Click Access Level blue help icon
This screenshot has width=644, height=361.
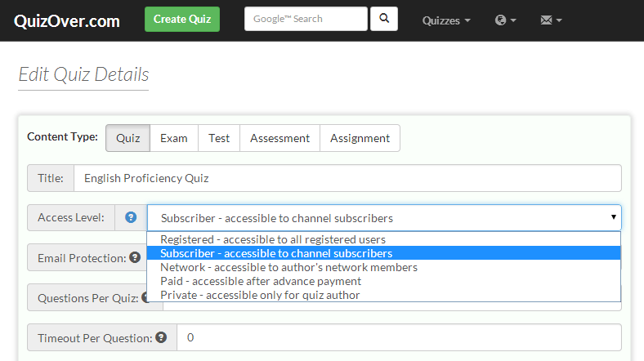pos(131,217)
